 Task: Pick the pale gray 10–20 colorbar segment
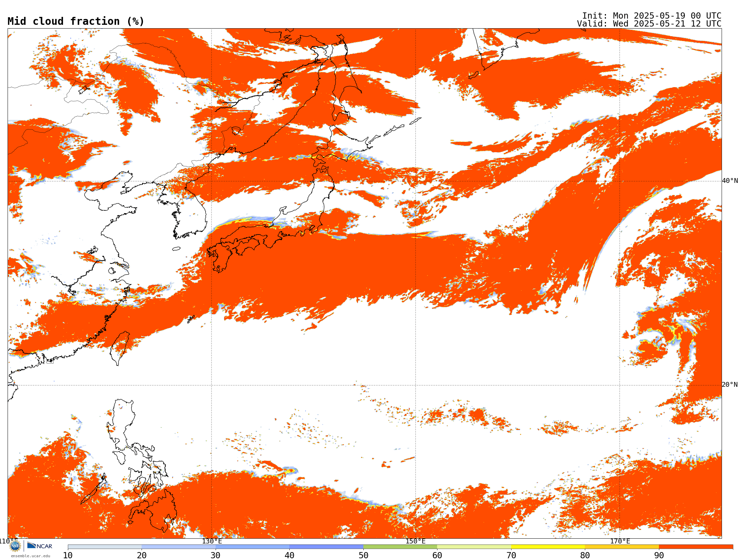coord(105,547)
